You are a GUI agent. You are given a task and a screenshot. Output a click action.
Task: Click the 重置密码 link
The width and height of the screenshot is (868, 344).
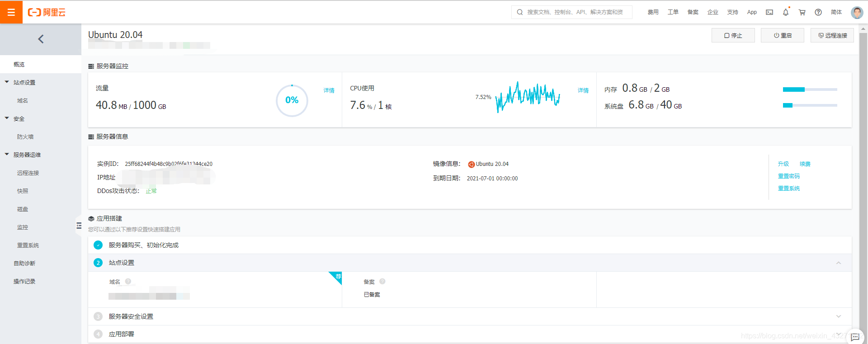click(789, 176)
